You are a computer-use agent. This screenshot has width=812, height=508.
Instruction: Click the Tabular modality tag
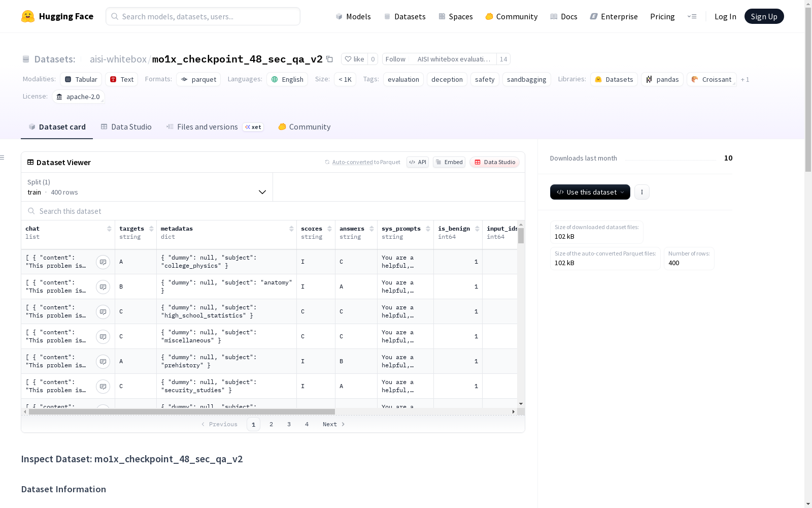(81, 79)
